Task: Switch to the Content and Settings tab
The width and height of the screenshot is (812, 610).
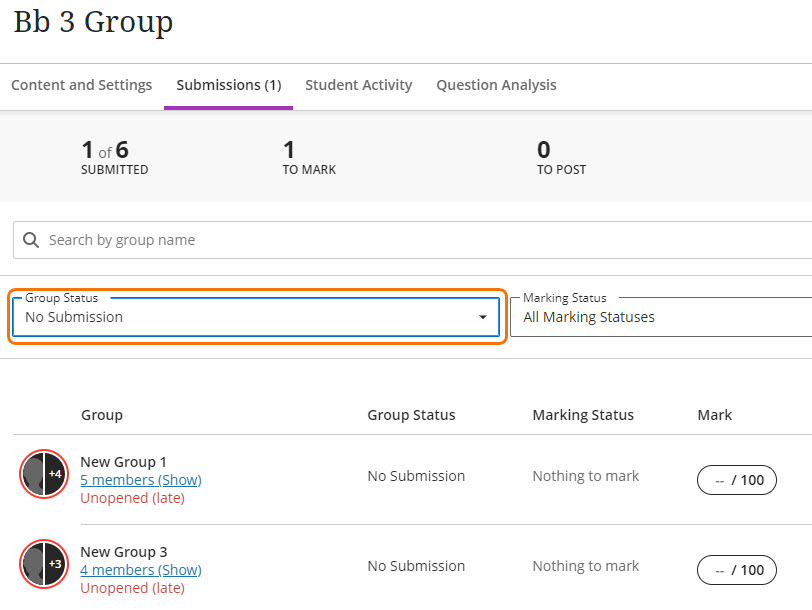Action: [81, 85]
